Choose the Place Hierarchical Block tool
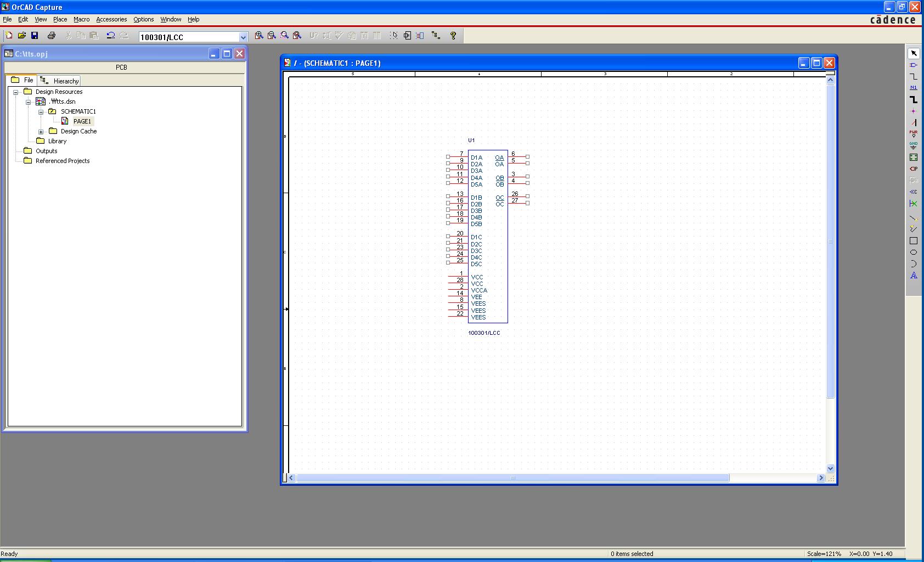This screenshot has height=562, width=924. [x=914, y=158]
